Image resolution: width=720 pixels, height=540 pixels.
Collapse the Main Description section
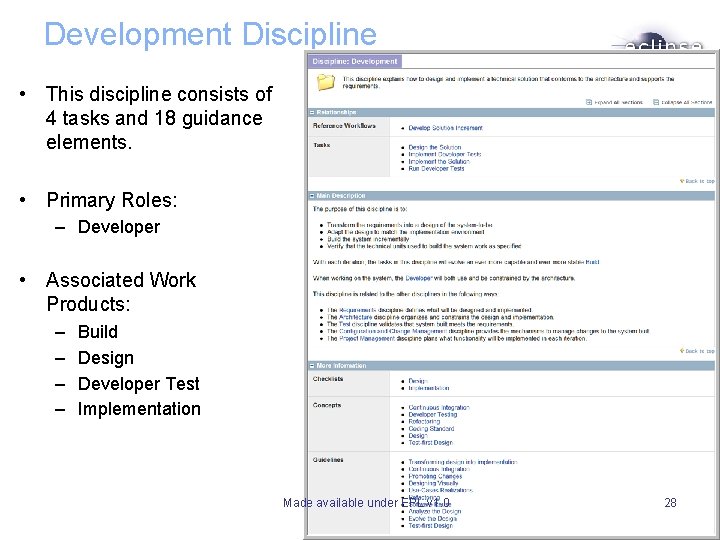click(x=312, y=196)
